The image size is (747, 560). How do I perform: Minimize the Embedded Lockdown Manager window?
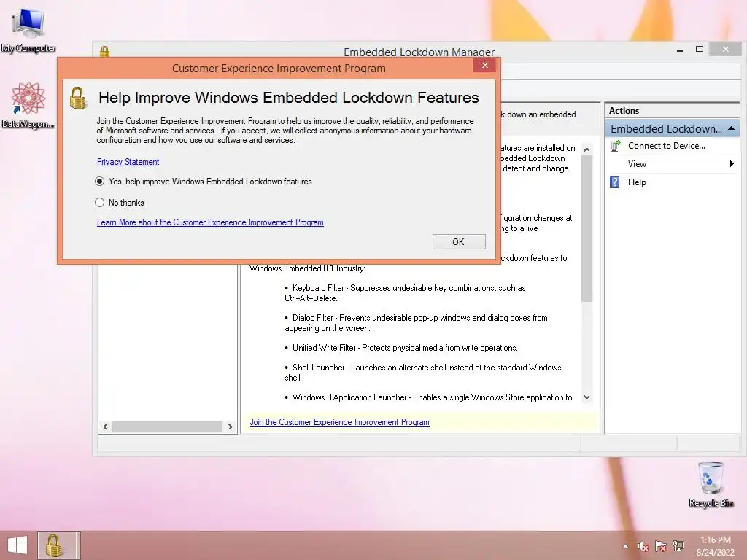[x=680, y=50]
